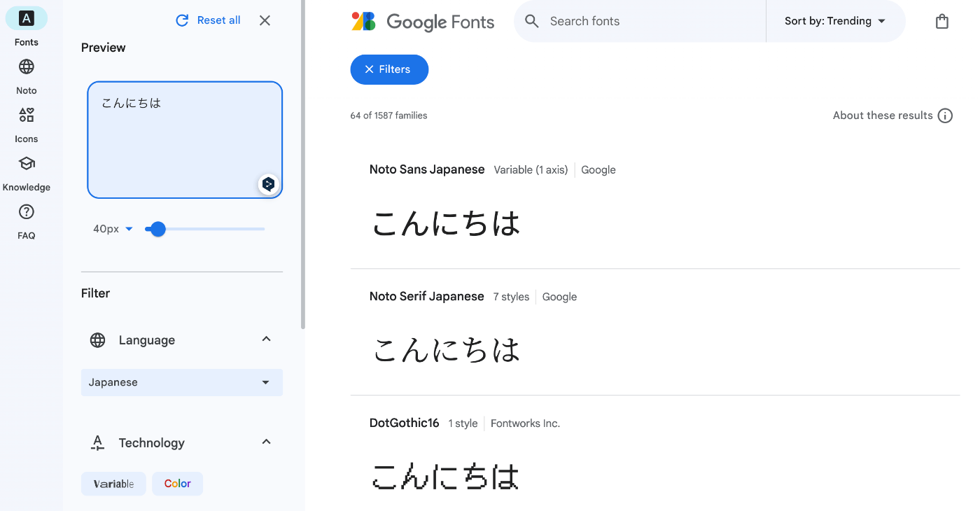
Task: Open the Fonts section in sidebar
Action: tap(27, 20)
